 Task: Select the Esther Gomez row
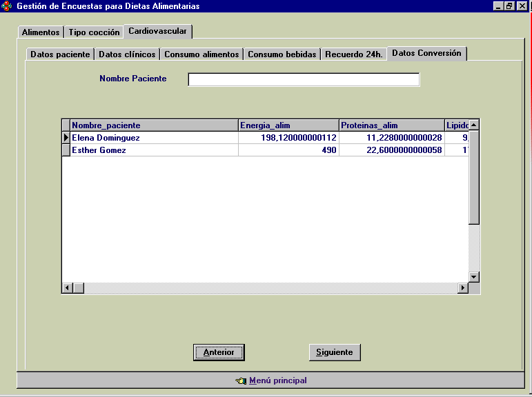click(x=154, y=150)
